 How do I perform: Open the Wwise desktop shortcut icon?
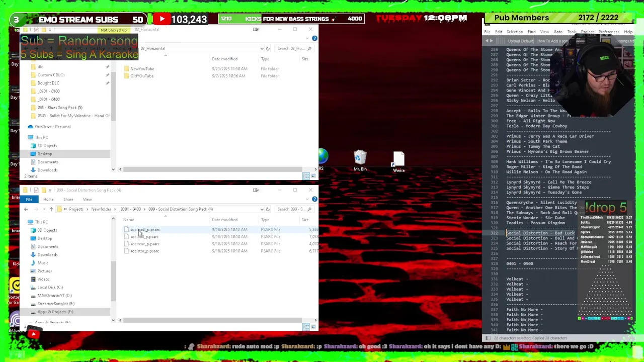click(398, 161)
